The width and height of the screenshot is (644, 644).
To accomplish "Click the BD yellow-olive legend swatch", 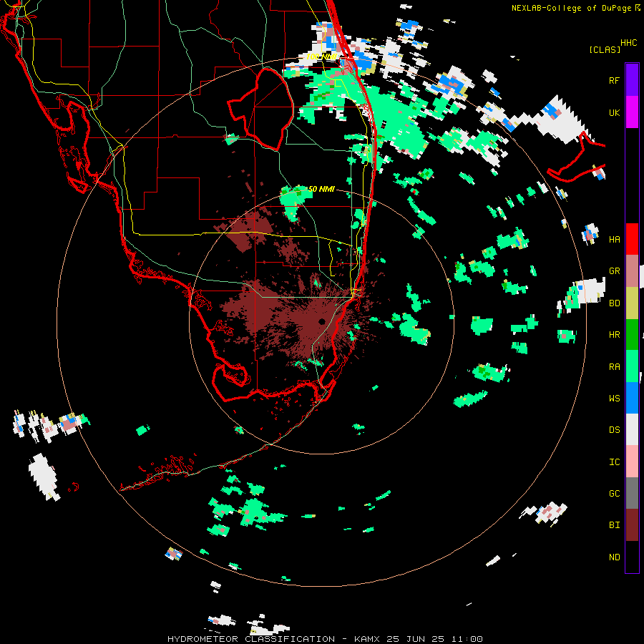I will [x=632, y=303].
